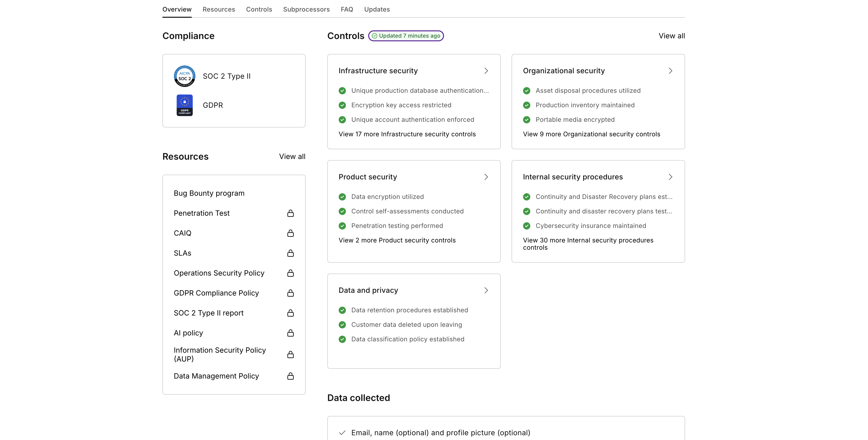Click the lock icon beside Data Management Policy

tap(290, 376)
